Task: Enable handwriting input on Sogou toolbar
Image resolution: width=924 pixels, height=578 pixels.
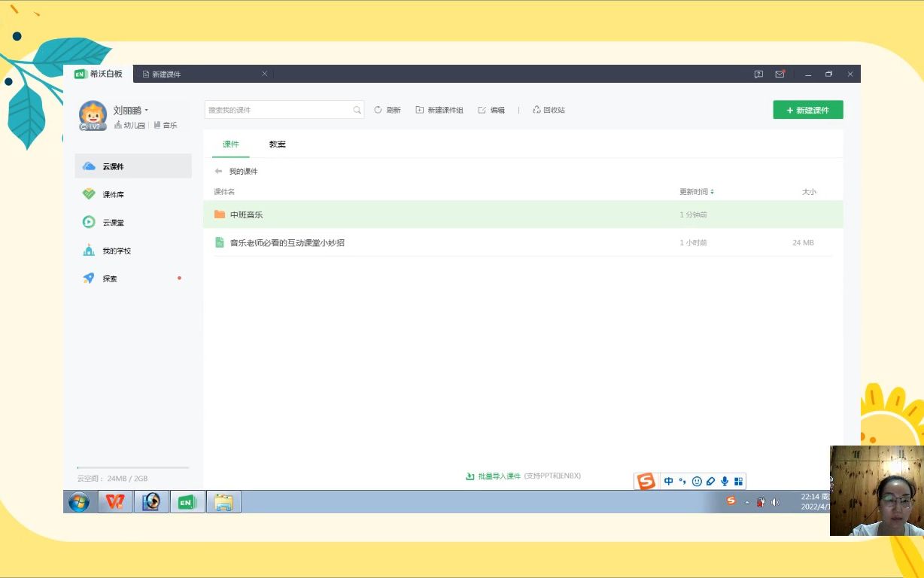Action: 710,481
